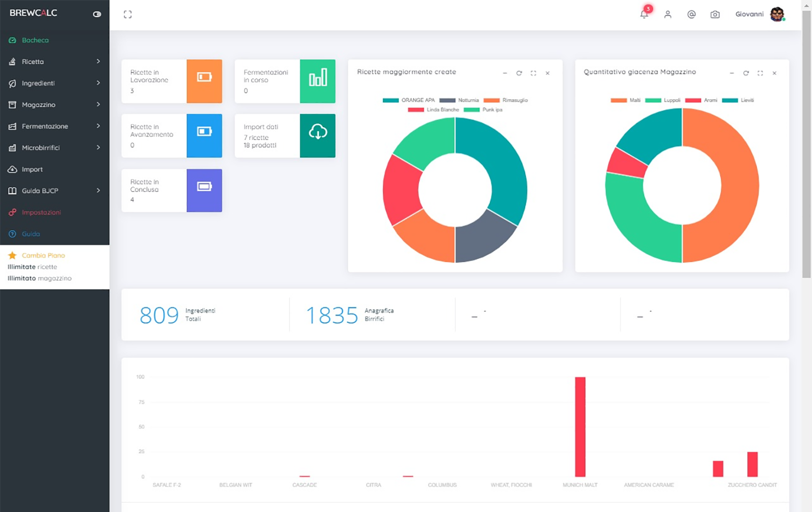Viewport: 812px width, 512px height.
Task: Open the user profile icon in header
Action: [x=668, y=15]
